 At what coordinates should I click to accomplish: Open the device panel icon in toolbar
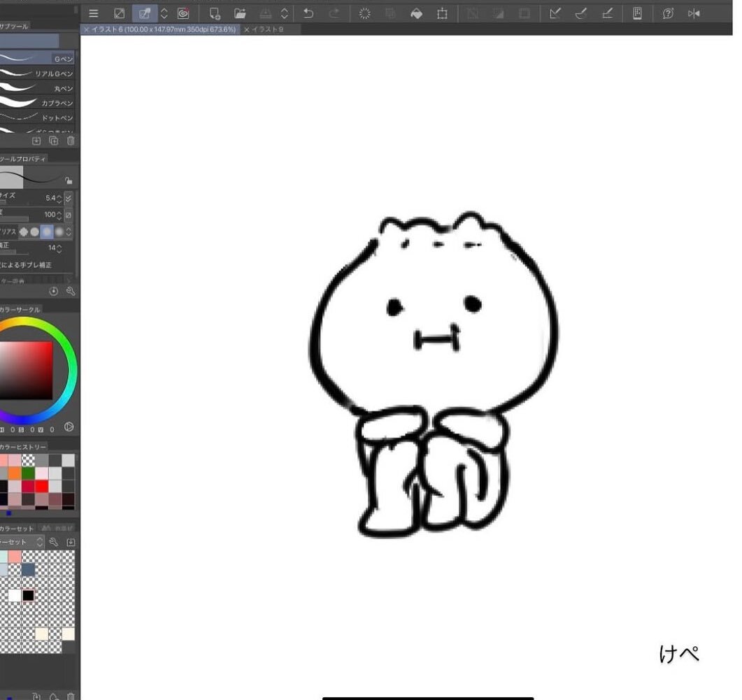(637, 14)
